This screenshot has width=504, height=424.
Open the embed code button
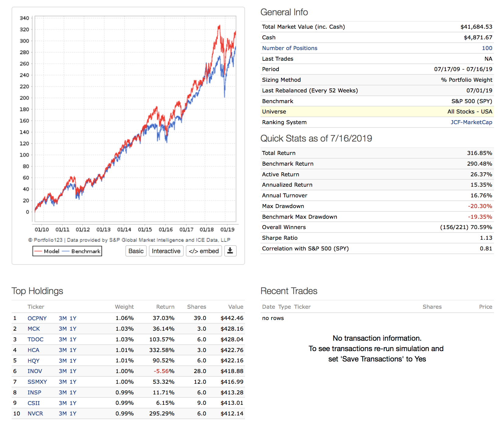[203, 251]
